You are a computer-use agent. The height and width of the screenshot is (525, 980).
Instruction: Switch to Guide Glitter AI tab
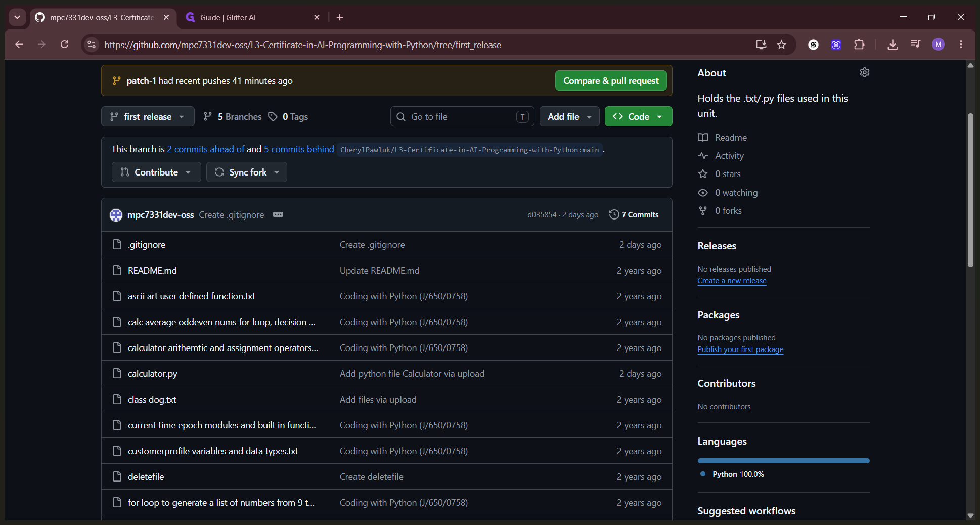click(253, 17)
